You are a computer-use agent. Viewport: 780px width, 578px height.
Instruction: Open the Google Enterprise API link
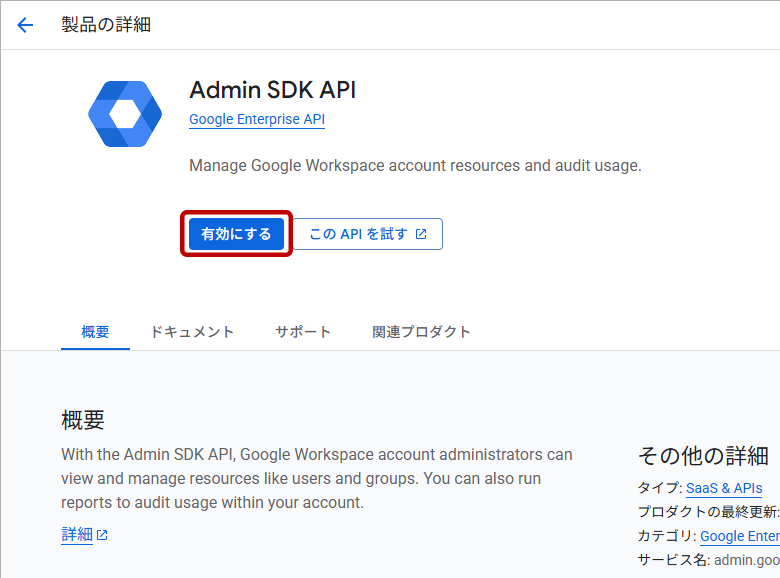[257, 119]
